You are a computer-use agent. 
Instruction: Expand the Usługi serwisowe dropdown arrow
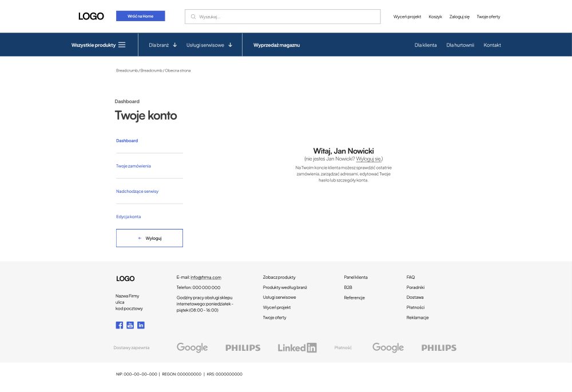[x=230, y=45]
